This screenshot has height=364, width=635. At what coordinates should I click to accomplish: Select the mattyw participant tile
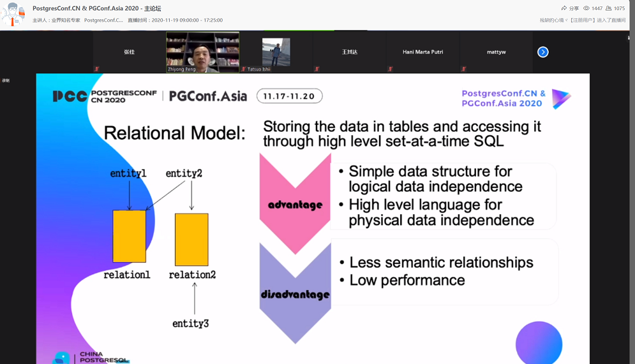coord(496,52)
